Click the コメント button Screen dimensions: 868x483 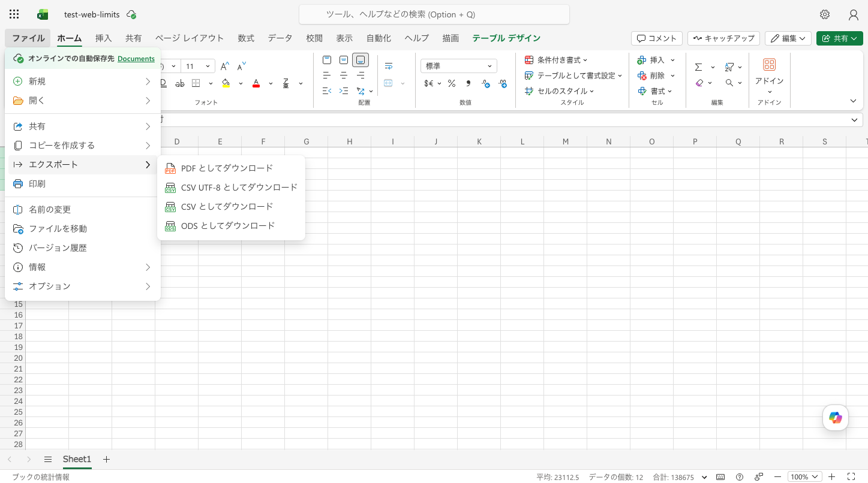(657, 38)
